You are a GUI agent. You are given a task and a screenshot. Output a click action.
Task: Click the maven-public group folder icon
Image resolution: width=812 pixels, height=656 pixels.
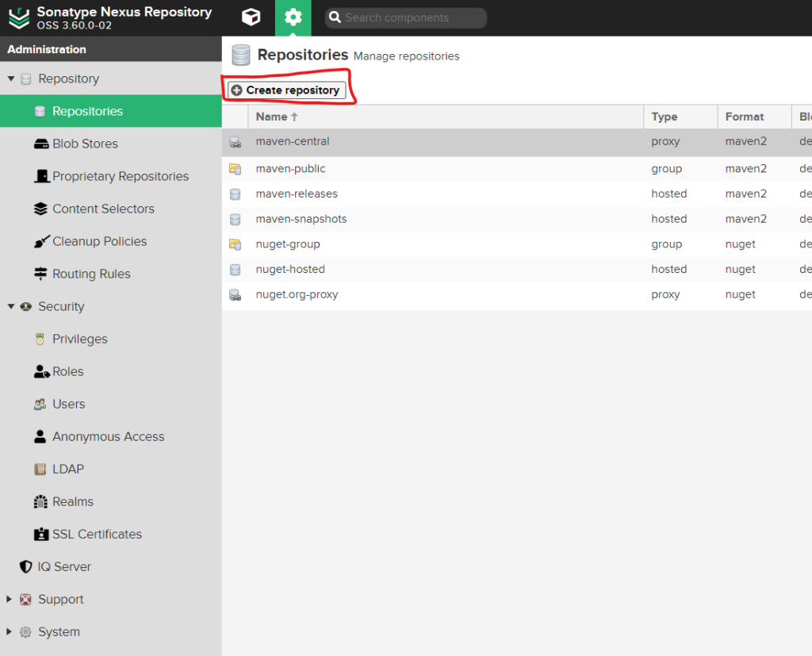click(x=235, y=169)
